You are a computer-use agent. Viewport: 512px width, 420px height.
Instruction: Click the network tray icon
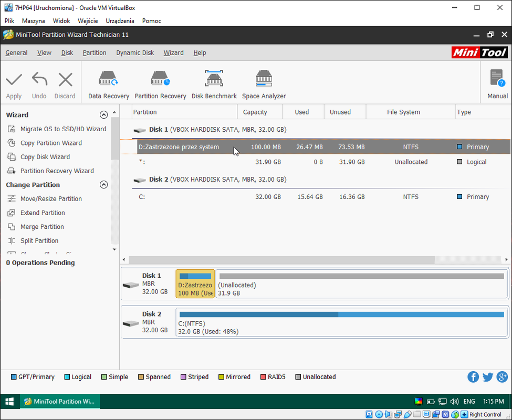443,402
